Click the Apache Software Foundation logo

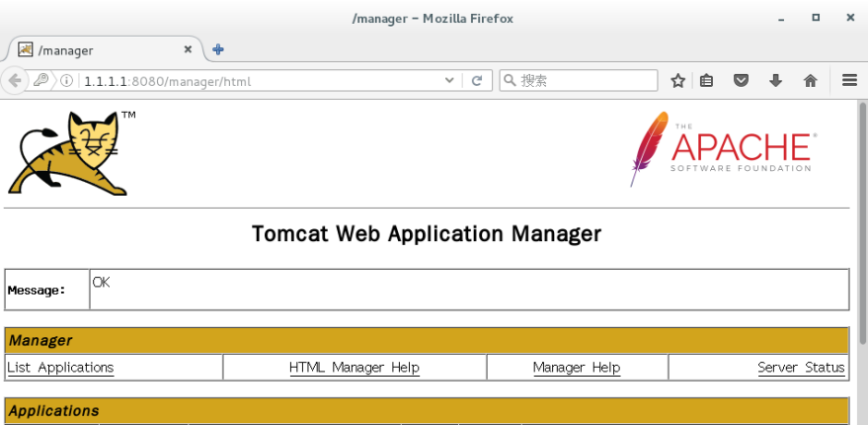(x=722, y=148)
